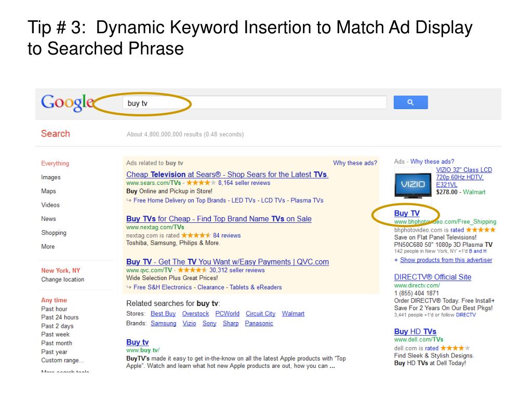Click Sharp related brand
Viewport: 532px width, 399px height.
(231, 323)
